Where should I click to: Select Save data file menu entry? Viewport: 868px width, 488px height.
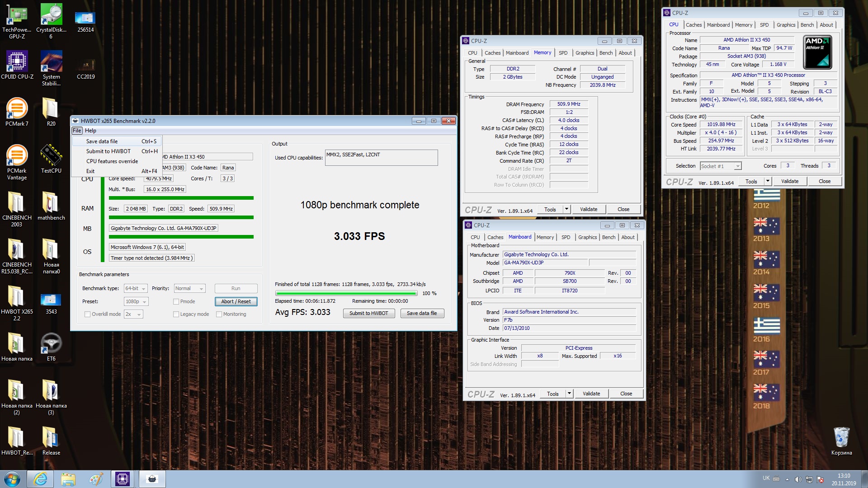click(117, 141)
